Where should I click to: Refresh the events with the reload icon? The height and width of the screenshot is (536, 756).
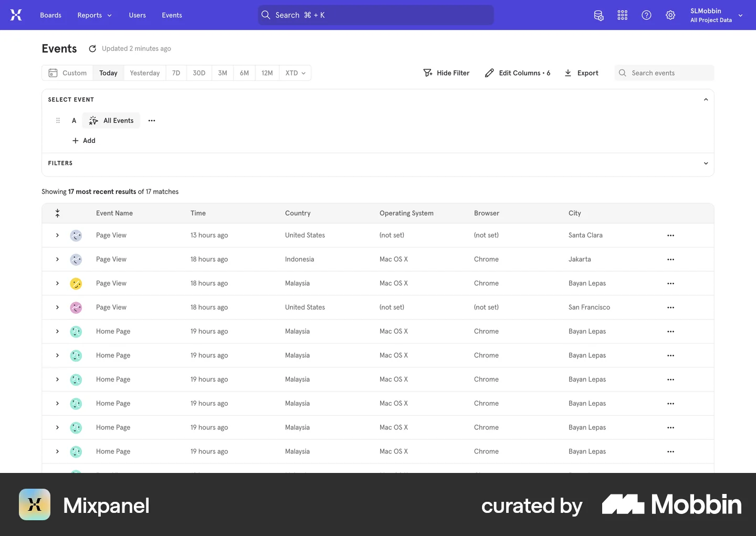pos(92,49)
